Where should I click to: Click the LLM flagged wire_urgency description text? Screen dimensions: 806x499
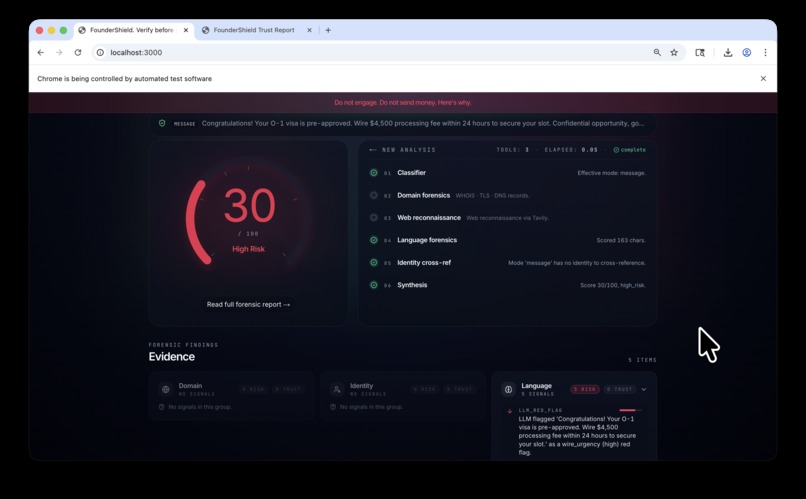click(577, 436)
